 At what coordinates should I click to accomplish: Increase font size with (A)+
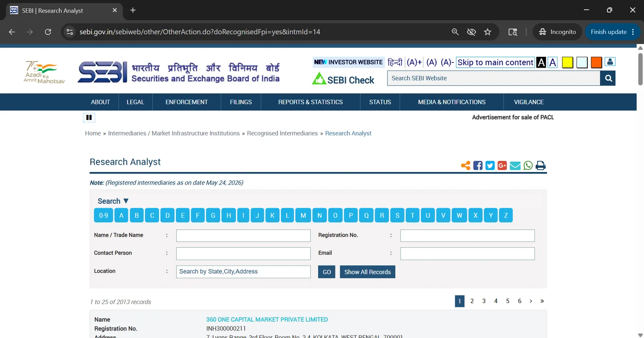(x=414, y=62)
